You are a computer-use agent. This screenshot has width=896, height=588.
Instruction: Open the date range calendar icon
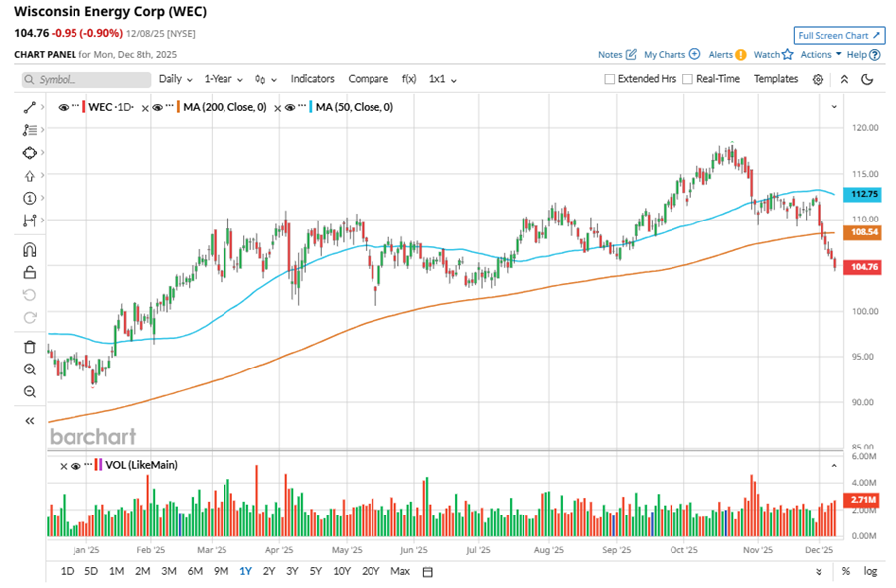tap(428, 572)
